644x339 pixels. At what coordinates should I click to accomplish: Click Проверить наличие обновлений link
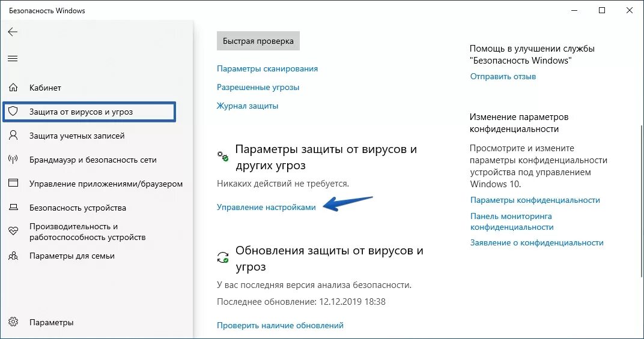click(280, 325)
